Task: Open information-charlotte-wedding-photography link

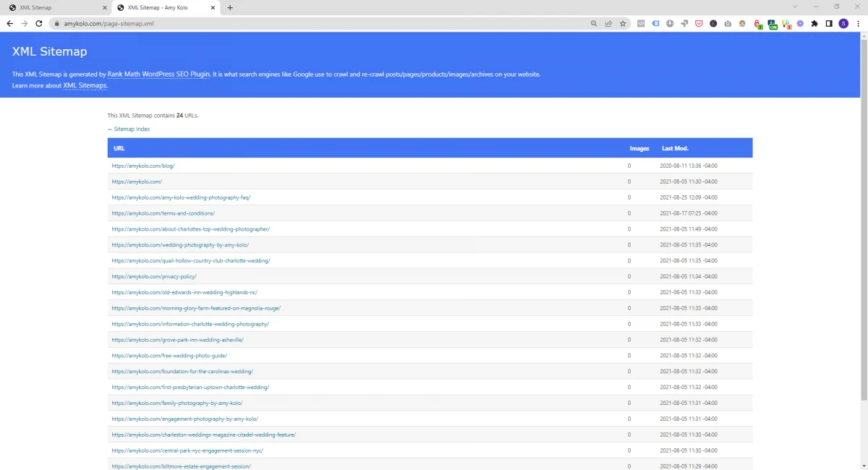Action: 190,324
